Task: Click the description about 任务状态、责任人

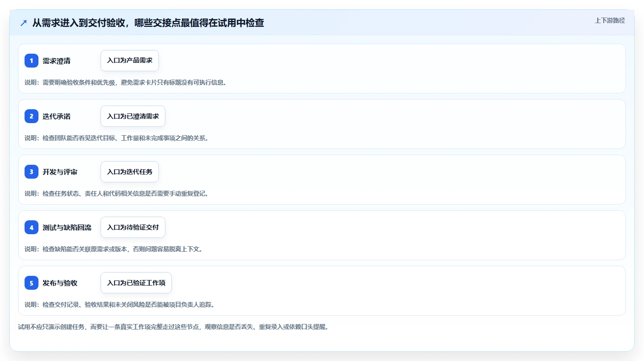Action: (x=117, y=193)
